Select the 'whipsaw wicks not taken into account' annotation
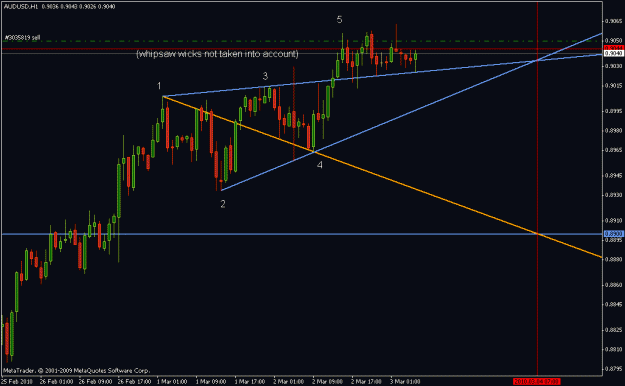Image resolution: width=625 pixels, height=386 pixels. (x=217, y=54)
